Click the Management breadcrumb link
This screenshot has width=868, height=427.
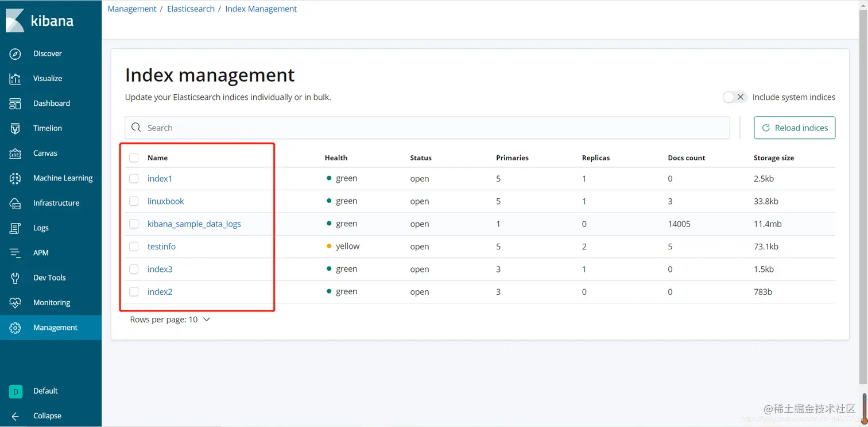point(132,9)
